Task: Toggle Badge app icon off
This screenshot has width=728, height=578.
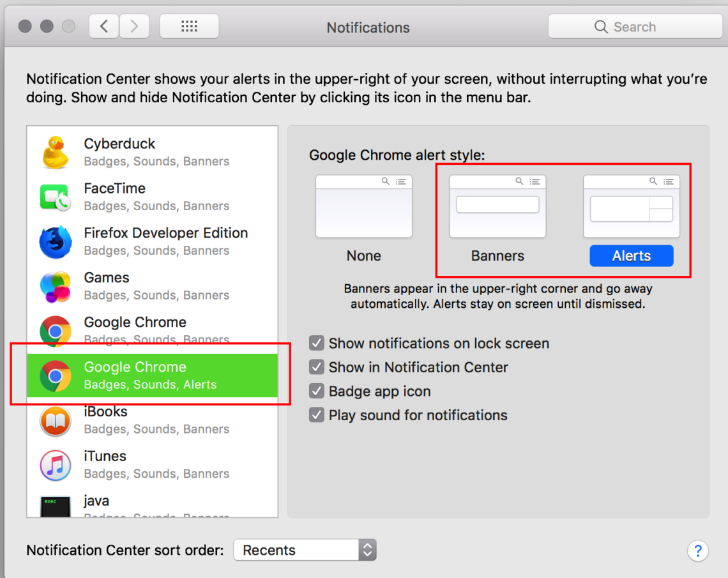Action: 317,391
